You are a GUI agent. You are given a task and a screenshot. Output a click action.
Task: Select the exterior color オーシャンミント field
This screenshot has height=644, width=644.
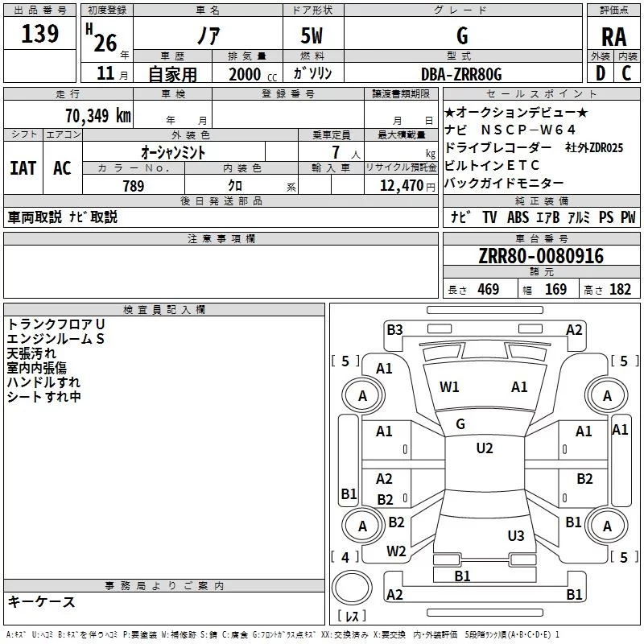173,152
